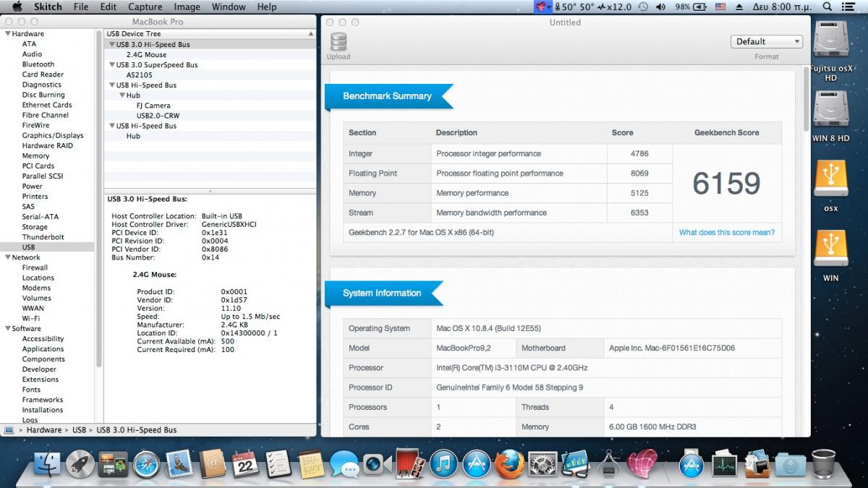Select Firewall under Network
Image resolution: width=868 pixels, height=488 pixels.
click(35, 267)
